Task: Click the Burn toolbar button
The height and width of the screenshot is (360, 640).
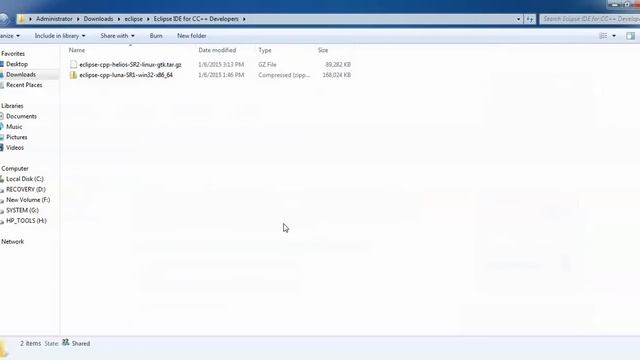Action: [156, 36]
